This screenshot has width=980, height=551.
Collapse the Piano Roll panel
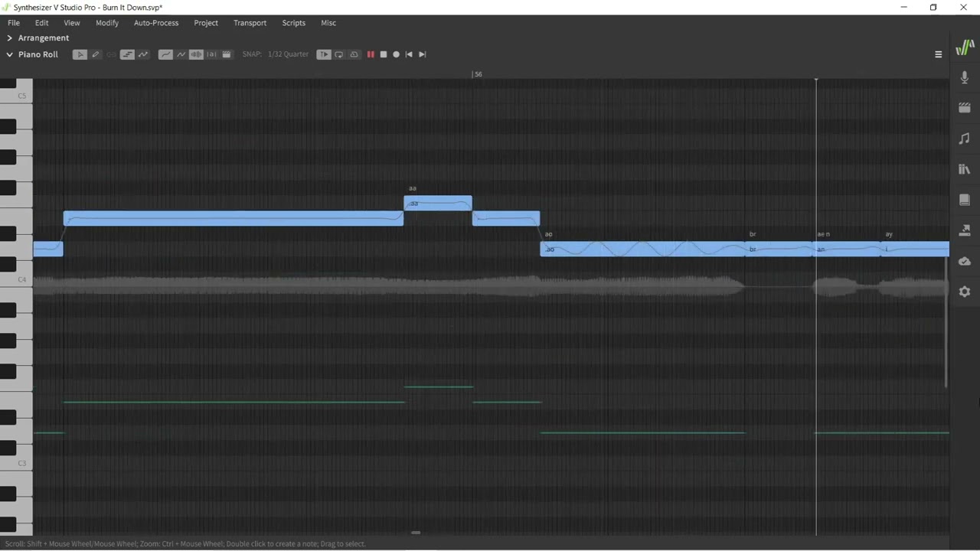coord(9,54)
